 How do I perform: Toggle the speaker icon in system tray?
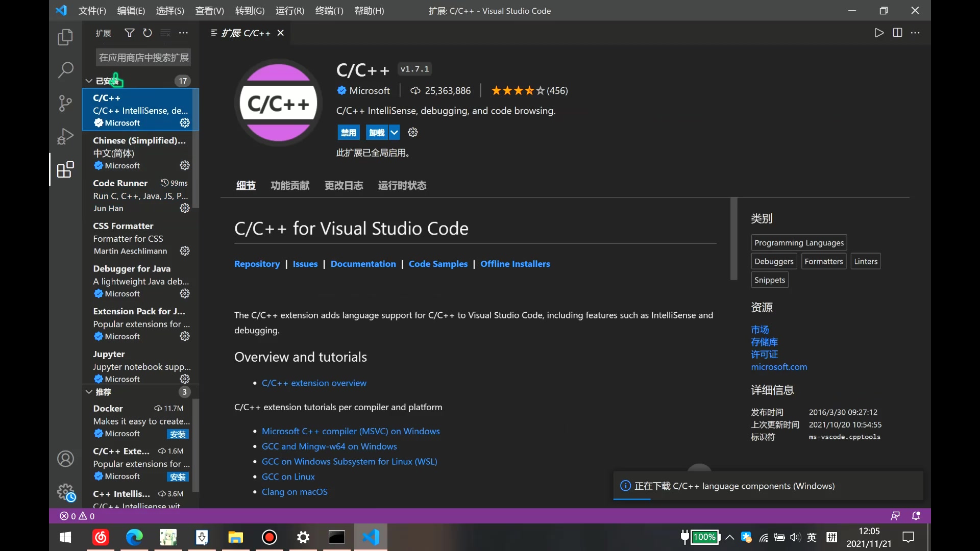pos(795,538)
